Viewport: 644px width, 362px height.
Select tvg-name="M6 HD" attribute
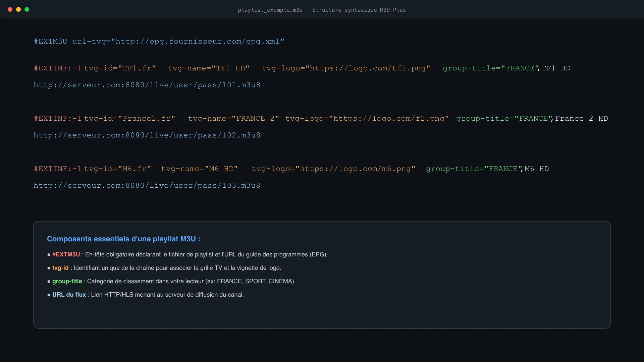[200, 169]
